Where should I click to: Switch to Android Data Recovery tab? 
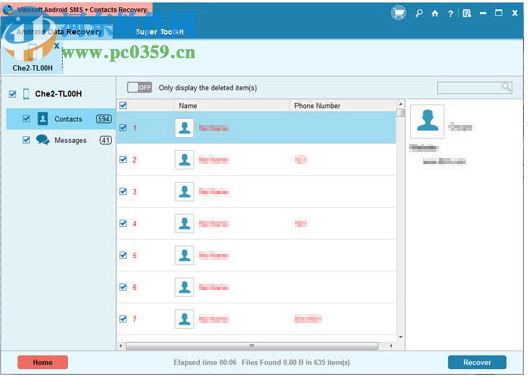59,32
